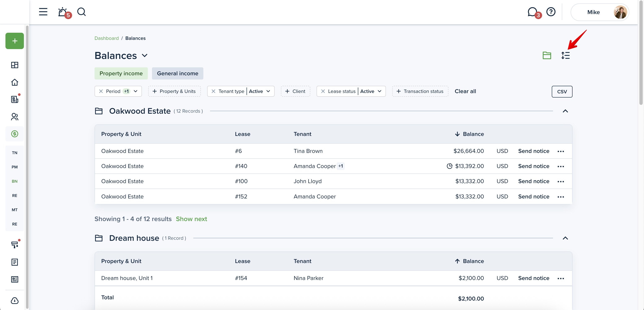Open the Tina Brown row options menu
644x310 pixels.
[x=561, y=151]
